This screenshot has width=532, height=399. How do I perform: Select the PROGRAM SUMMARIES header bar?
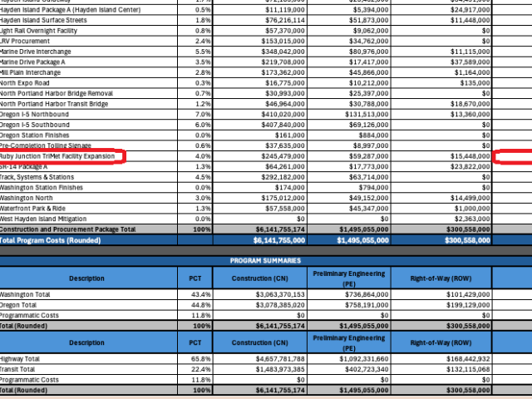click(266, 261)
